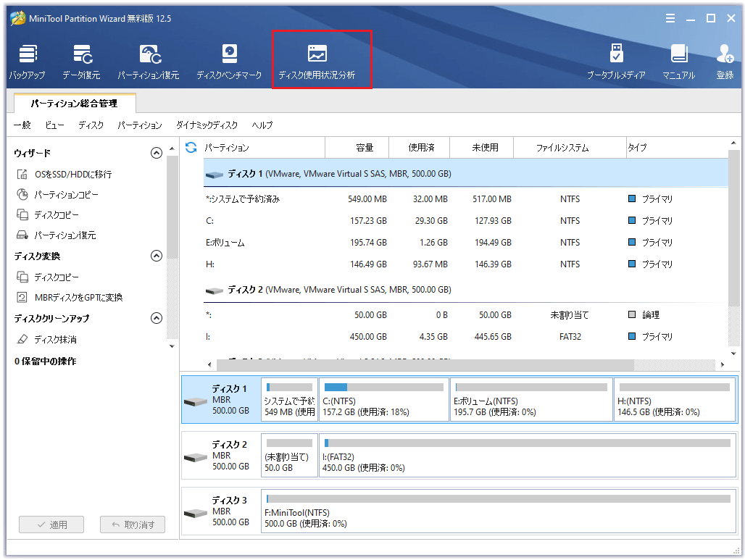Launch データ復元 data recovery

point(81,62)
